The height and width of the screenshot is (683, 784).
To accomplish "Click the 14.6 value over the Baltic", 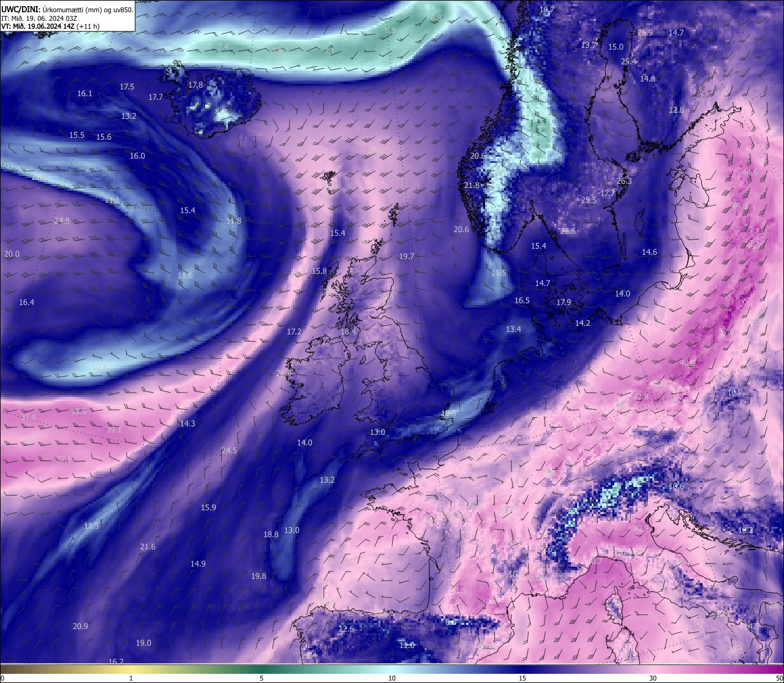I will click(x=649, y=252).
